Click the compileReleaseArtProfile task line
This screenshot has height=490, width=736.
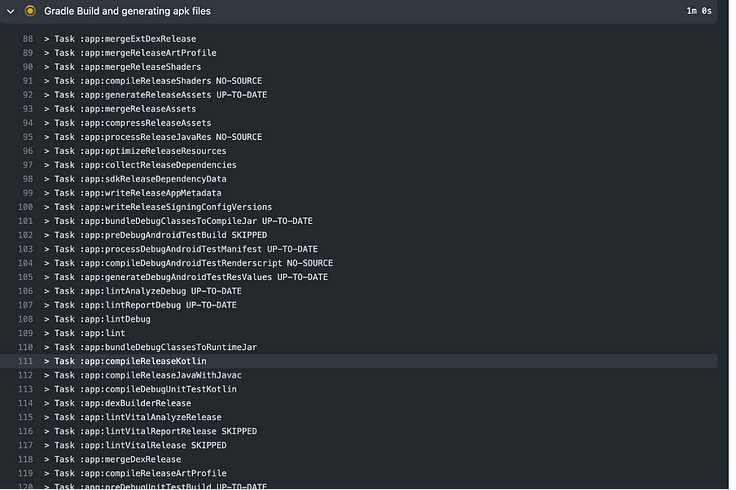point(135,474)
